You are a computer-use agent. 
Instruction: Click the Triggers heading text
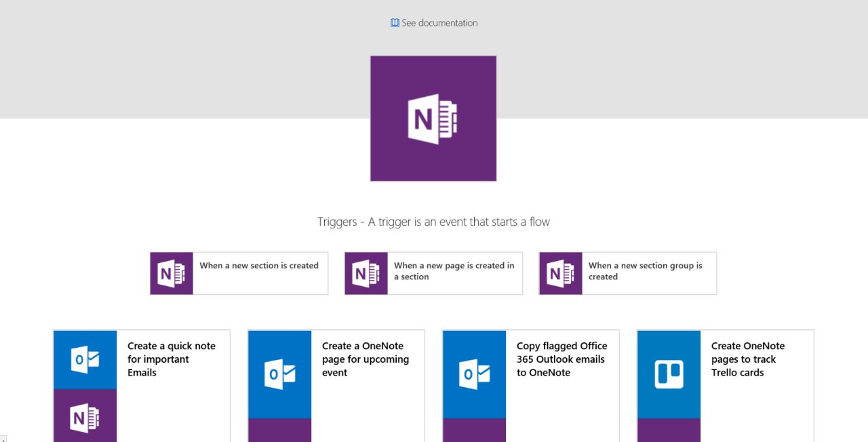(x=433, y=222)
